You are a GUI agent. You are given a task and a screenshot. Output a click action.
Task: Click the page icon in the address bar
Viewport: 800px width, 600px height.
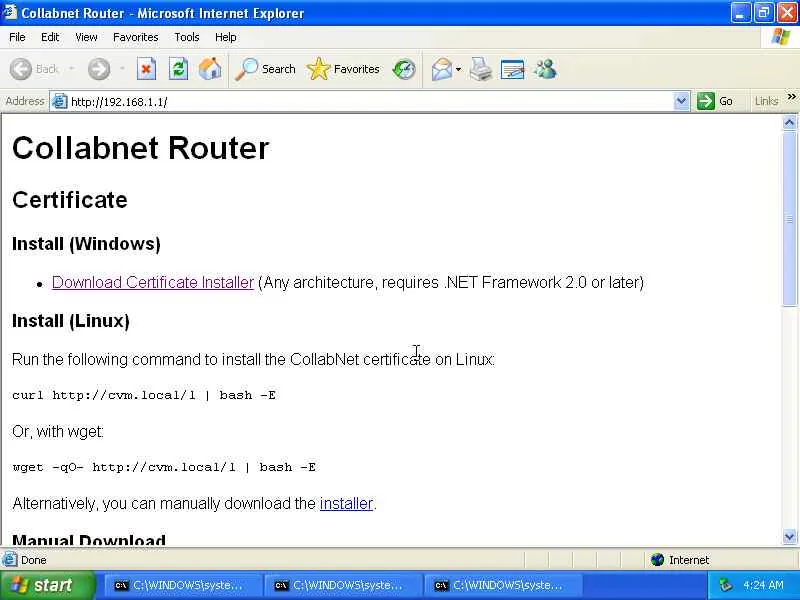[x=60, y=102]
